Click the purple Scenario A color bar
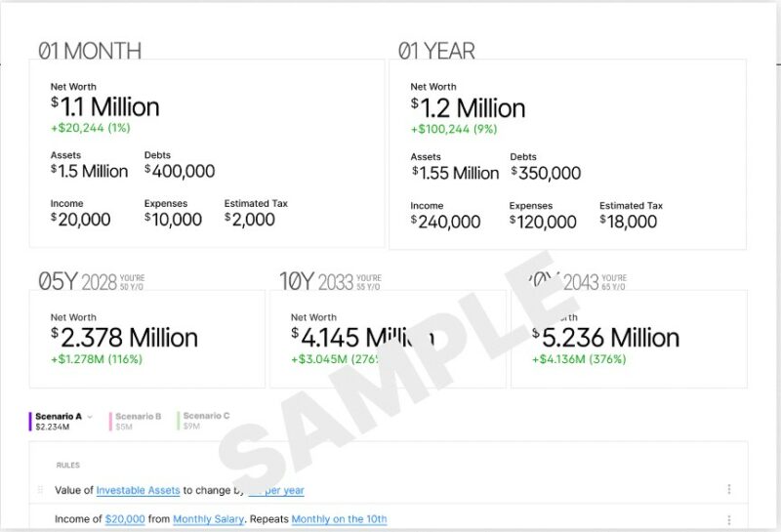781x532 pixels. tap(30, 422)
